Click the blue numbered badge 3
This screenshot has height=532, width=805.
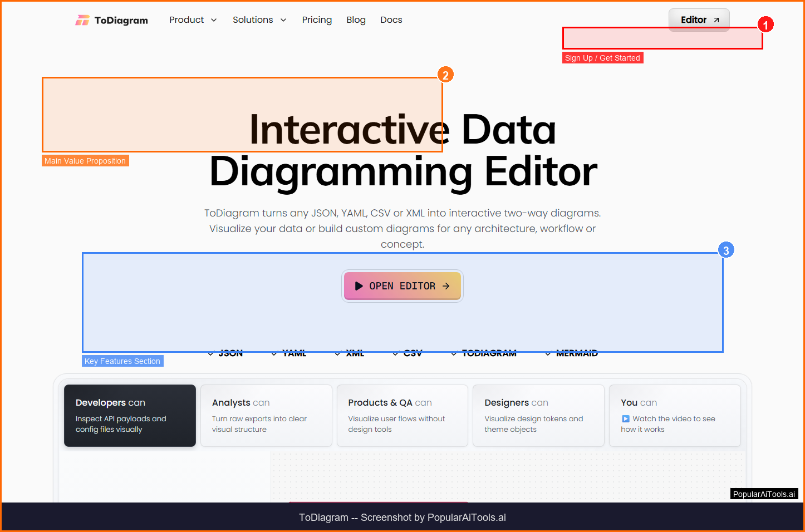coord(726,250)
